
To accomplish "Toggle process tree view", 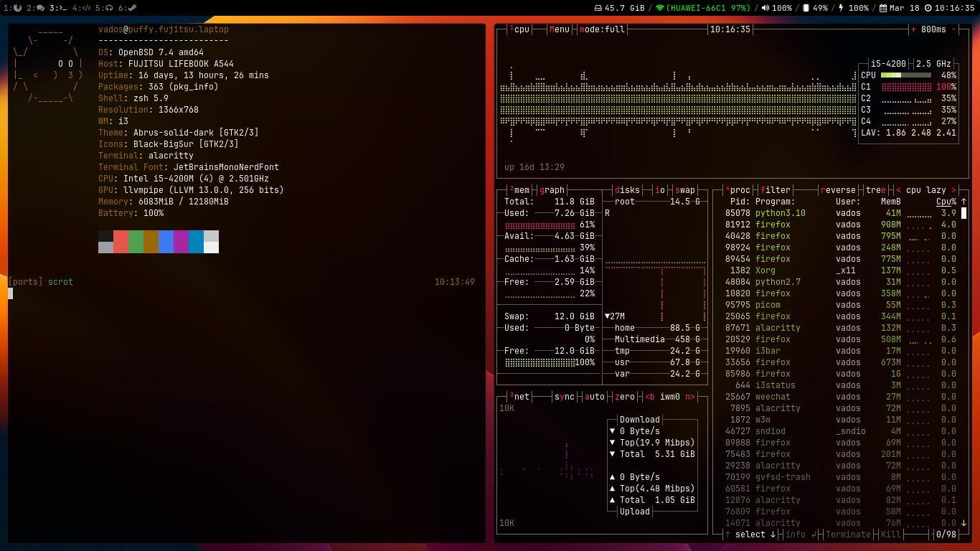I will click(876, 190).
